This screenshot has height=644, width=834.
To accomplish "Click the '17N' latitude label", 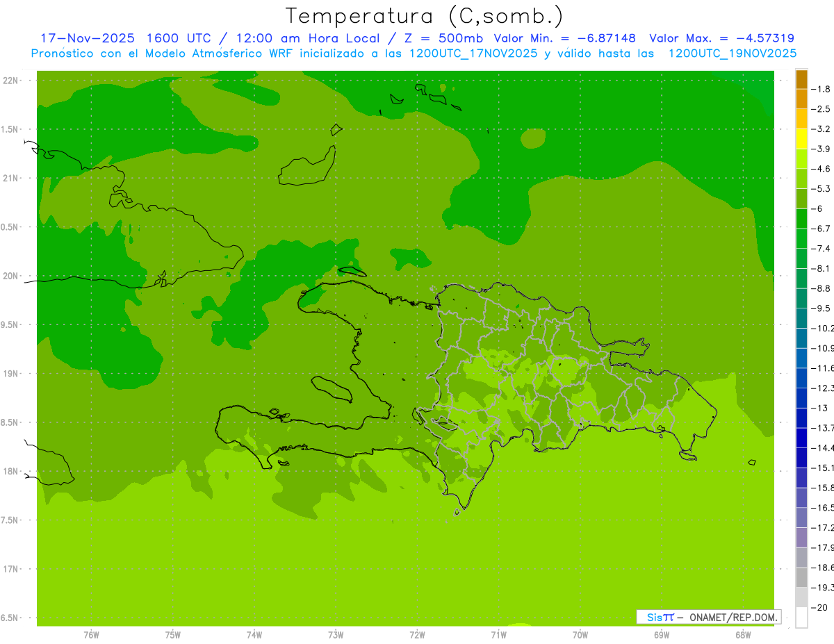I will point(11,570).
